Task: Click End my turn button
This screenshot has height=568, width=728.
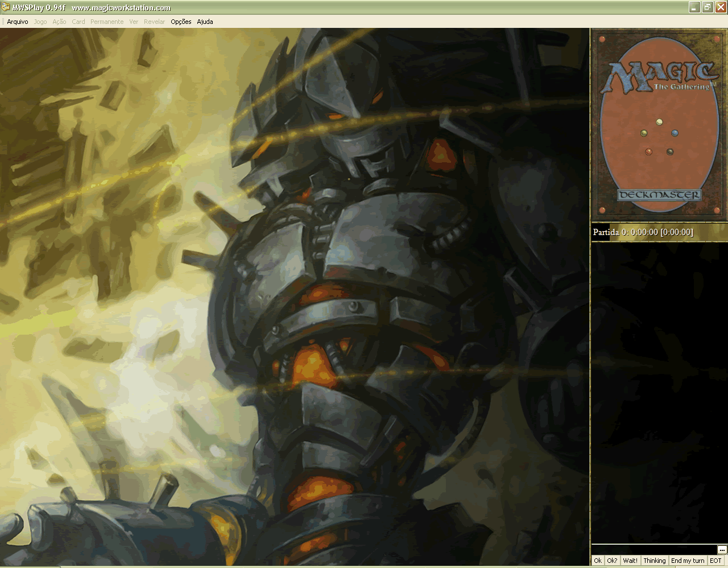Action: (x=688, y=561)
